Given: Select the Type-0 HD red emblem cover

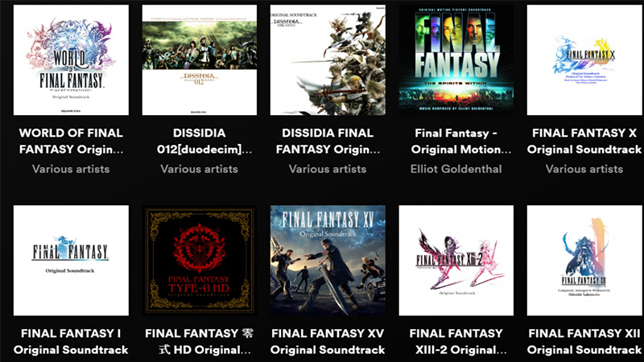Looking at the screenshot, I should coord(200,261).
